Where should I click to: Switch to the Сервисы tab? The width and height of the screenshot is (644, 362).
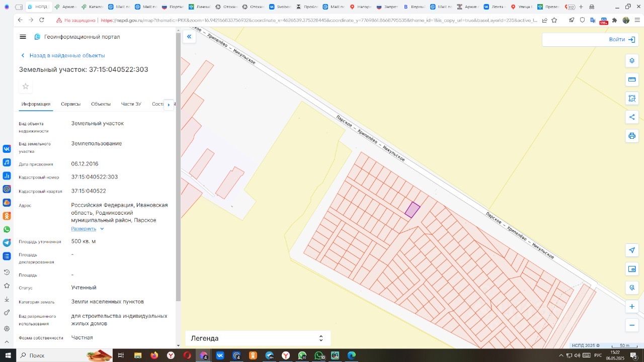tap(70, 104)
